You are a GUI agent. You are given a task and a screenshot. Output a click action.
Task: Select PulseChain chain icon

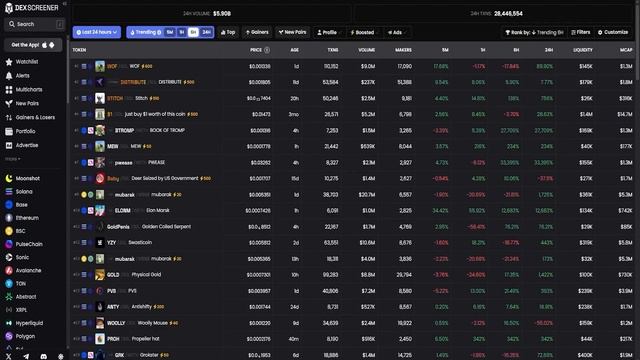[x=9, y=244]
